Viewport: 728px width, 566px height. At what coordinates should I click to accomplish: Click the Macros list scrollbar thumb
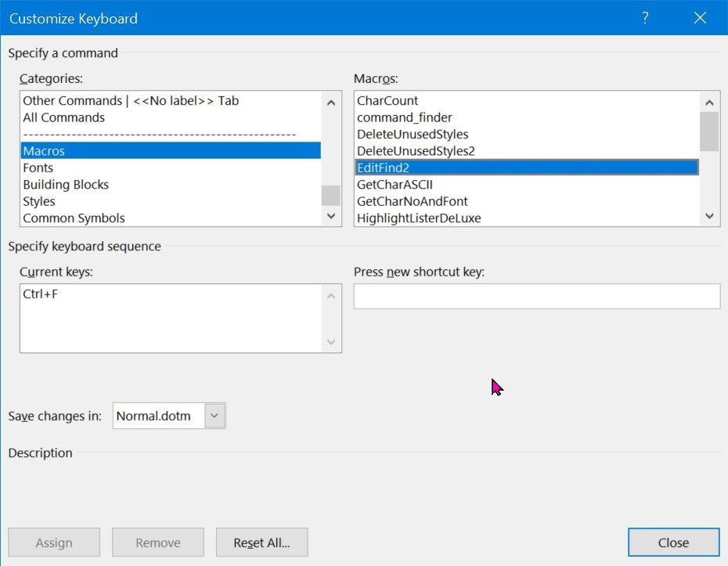709,132
